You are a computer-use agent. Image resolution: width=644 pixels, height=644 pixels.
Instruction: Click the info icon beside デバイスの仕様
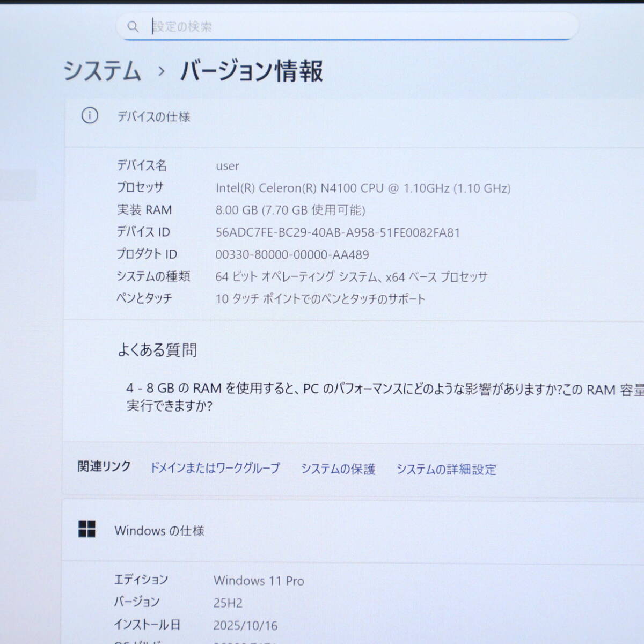point(90,115)
